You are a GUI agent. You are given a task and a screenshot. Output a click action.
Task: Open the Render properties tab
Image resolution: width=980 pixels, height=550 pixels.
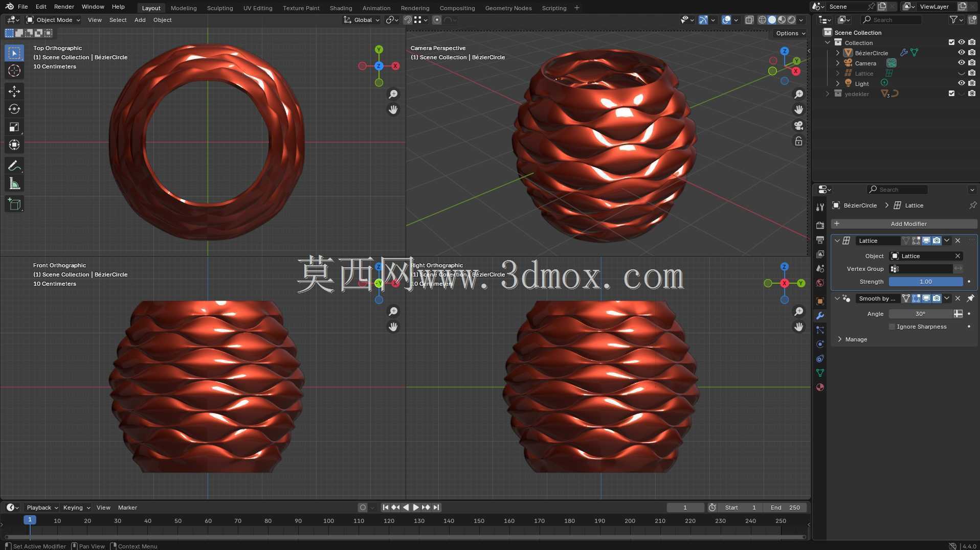(820, 225)
